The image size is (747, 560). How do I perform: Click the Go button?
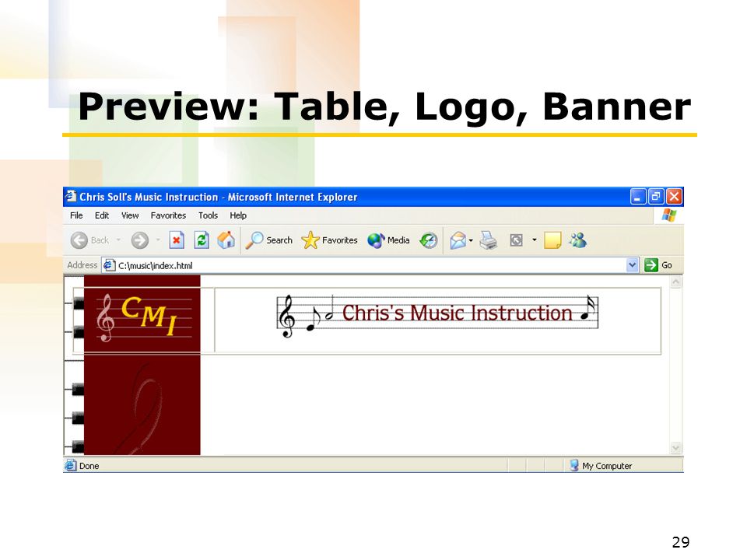pos(658,265)
